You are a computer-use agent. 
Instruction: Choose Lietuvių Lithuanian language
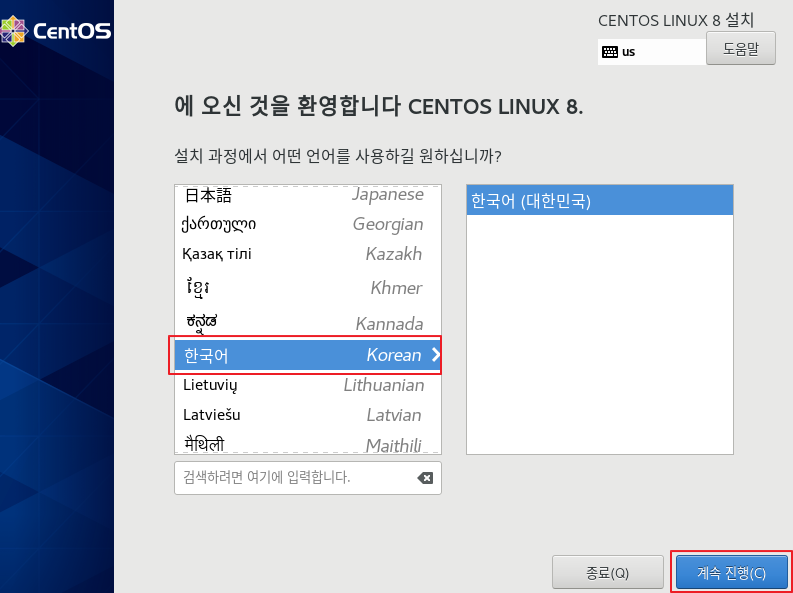307,385
